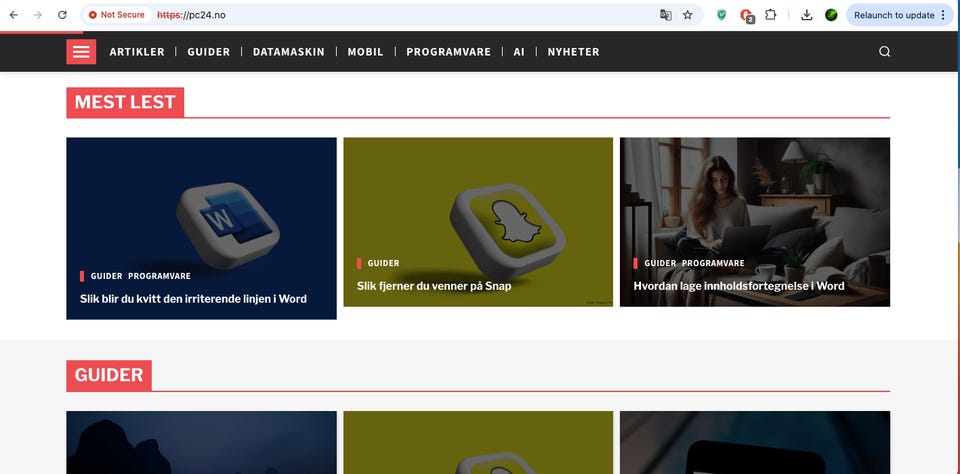Click the GUIDER section heading
The height and width of the screenshot is (474, 960).
[x=109, y=375]
